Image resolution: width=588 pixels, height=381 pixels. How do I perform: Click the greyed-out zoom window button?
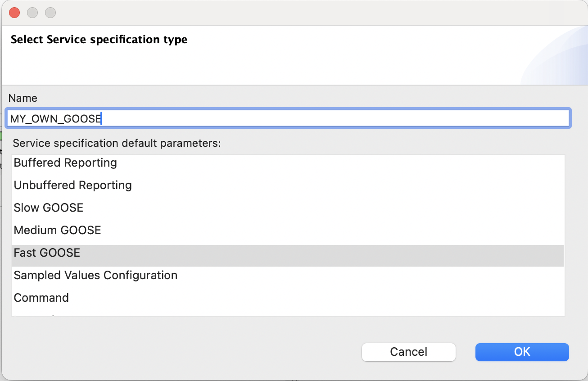pyautogui.click(x=50, y=13)
